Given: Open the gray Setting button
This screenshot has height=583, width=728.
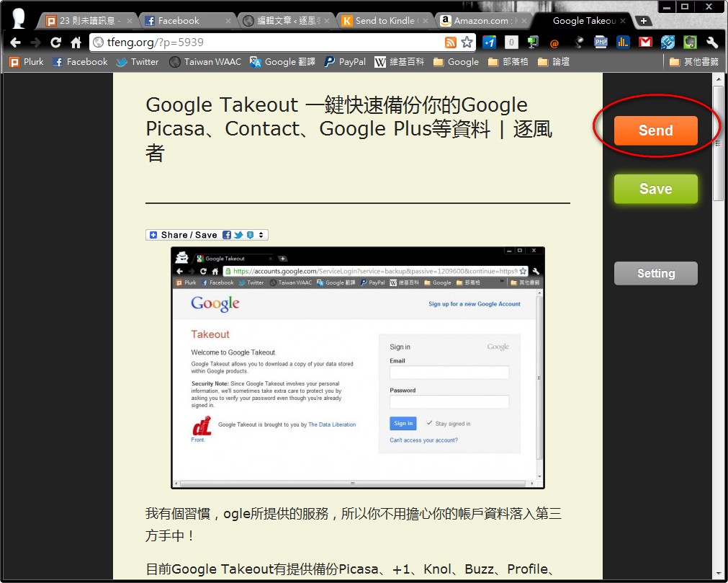Looking at the screenshot, I should (x=655, y=273).
